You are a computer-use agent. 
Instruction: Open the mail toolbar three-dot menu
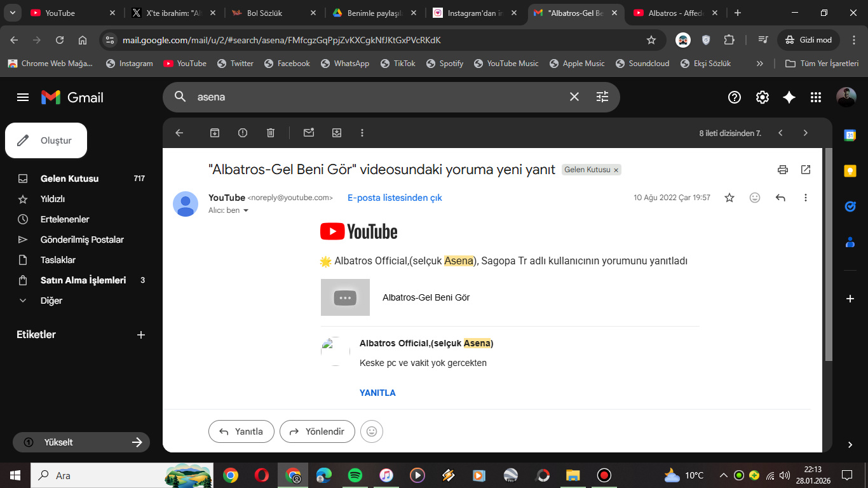tap(362, 133)
